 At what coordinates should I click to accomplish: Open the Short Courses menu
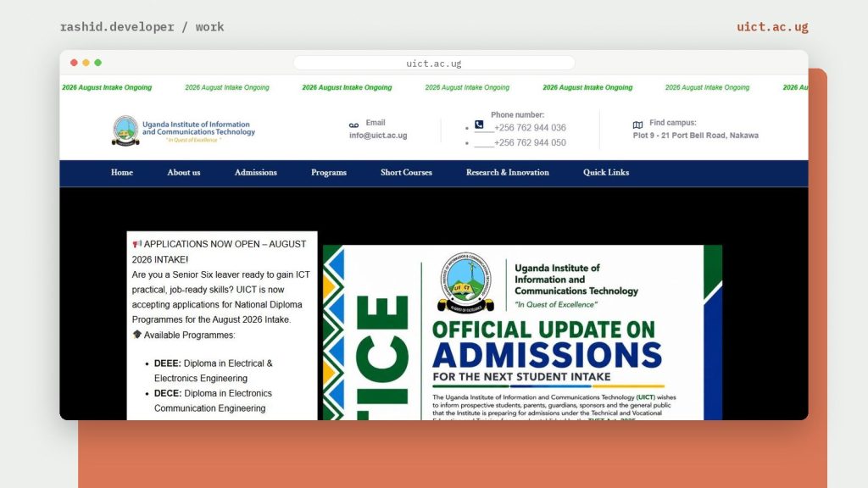(406, 173)
